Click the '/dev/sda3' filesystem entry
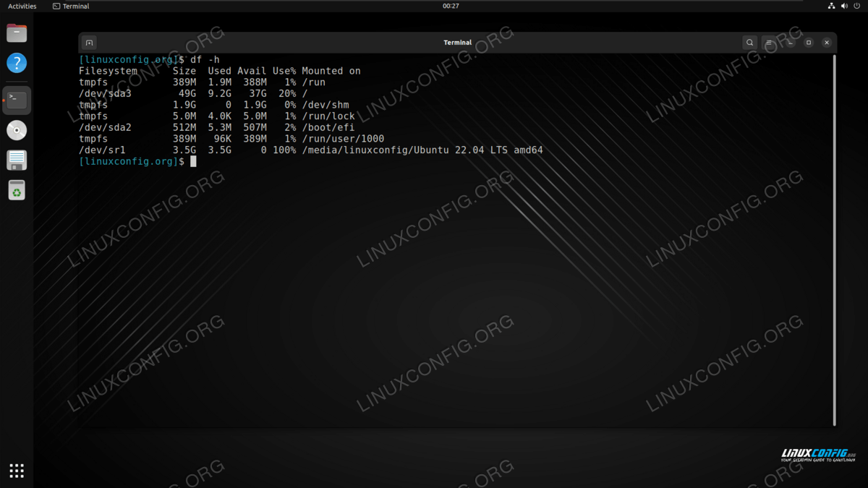 tap(105, 93)
